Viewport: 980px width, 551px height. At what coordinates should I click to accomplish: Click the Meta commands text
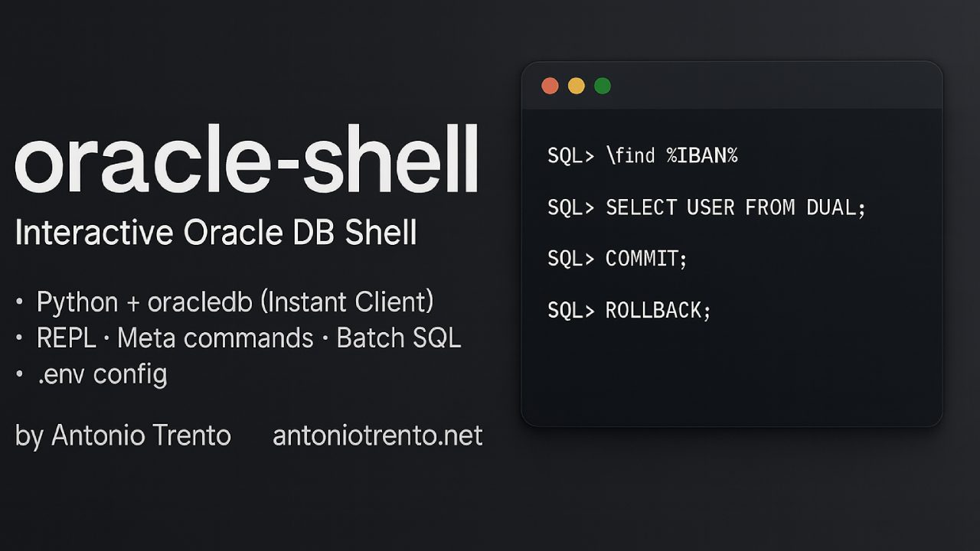(215, 337)
